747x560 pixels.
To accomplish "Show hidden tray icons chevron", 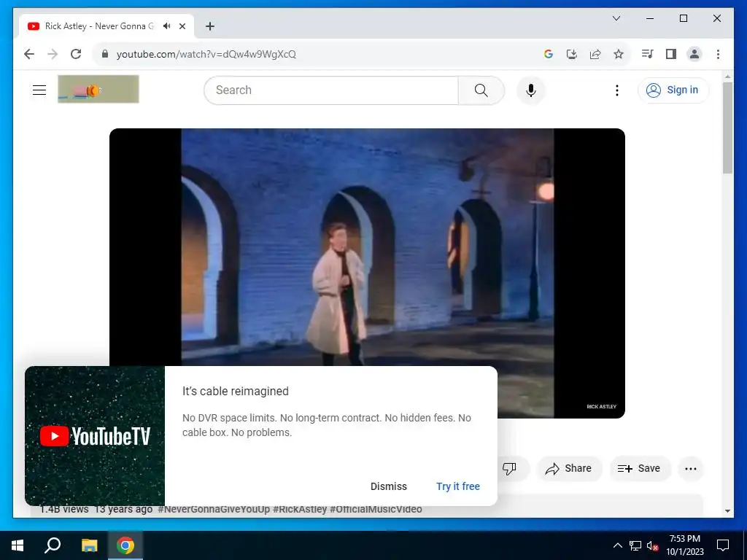I will pos(617,545).
